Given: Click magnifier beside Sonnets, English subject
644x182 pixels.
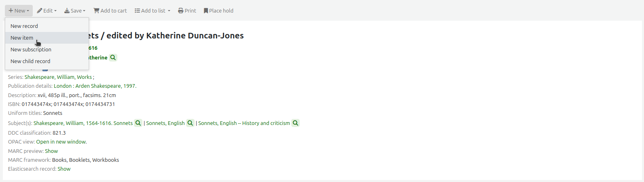Looking at the screenshot, I should [x=190, y=123].
